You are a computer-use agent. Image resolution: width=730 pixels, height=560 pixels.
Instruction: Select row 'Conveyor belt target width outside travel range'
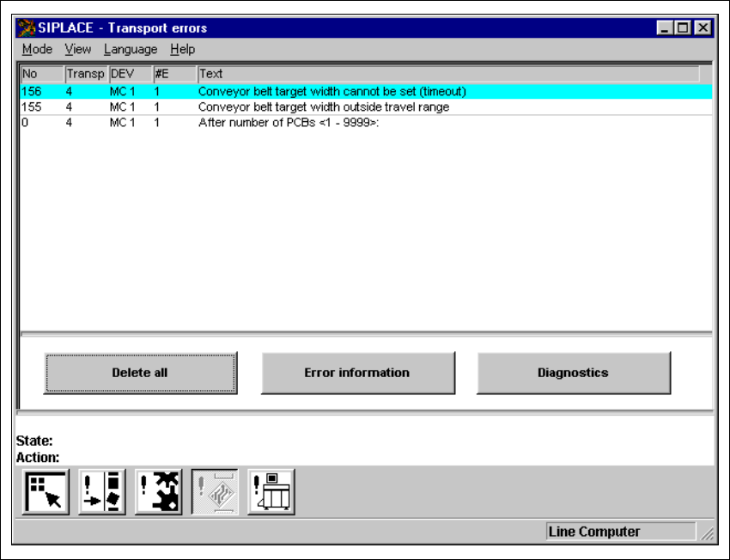pyautogui.click(x=366, y=107)
